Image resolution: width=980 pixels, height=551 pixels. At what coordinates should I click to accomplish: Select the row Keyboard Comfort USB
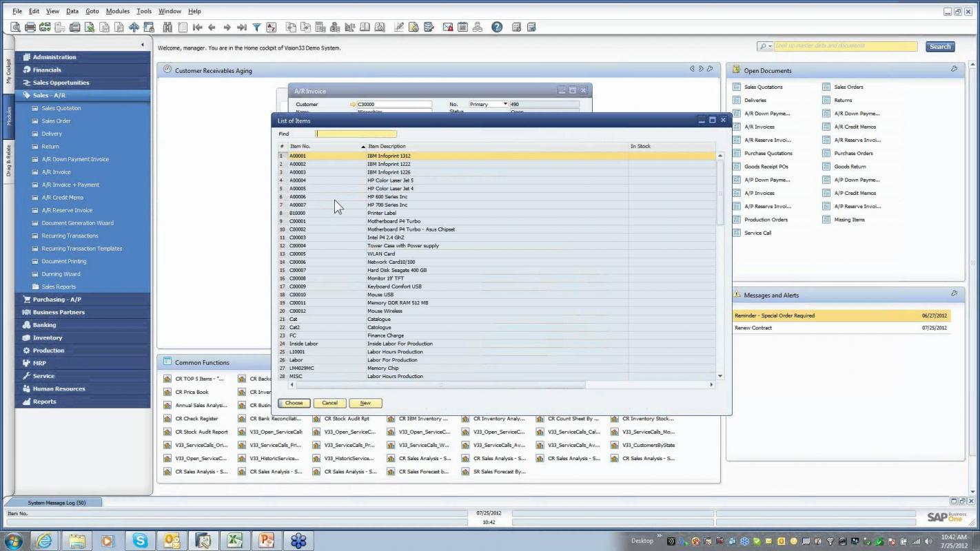point(496,287)
